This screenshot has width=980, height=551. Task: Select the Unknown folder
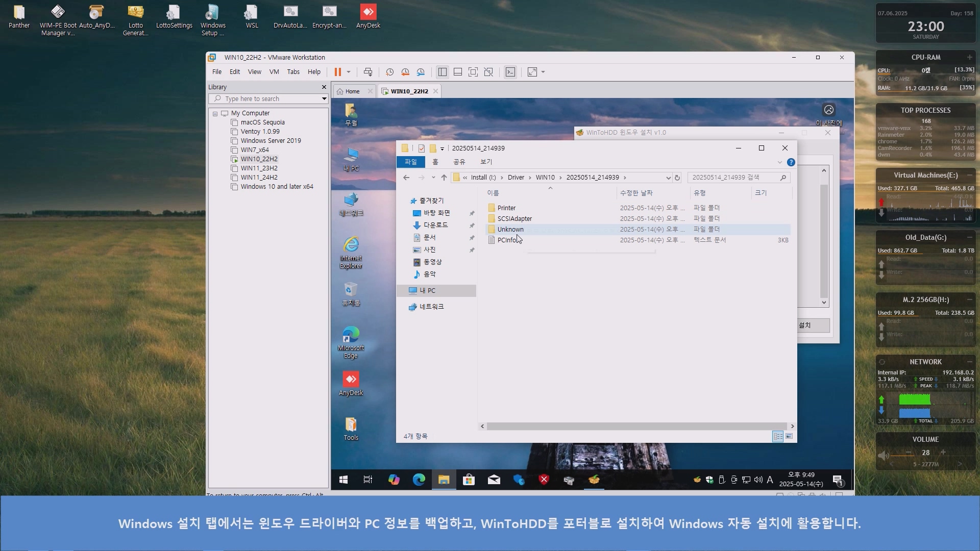coord(510,230)
